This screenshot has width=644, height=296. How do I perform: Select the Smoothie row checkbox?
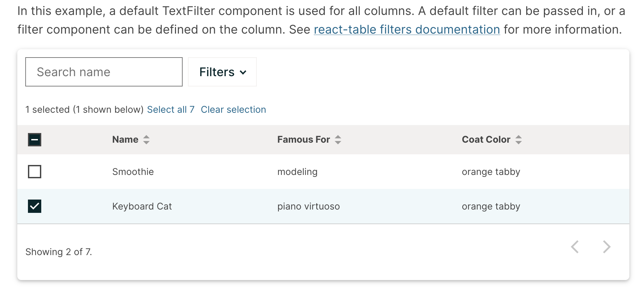(34, 172)
